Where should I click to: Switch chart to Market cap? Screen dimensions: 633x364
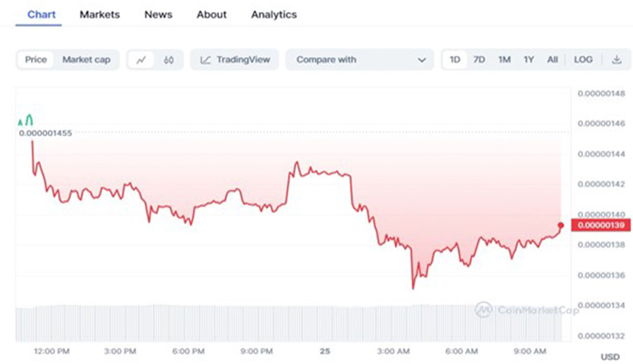[x=85, y=59]
